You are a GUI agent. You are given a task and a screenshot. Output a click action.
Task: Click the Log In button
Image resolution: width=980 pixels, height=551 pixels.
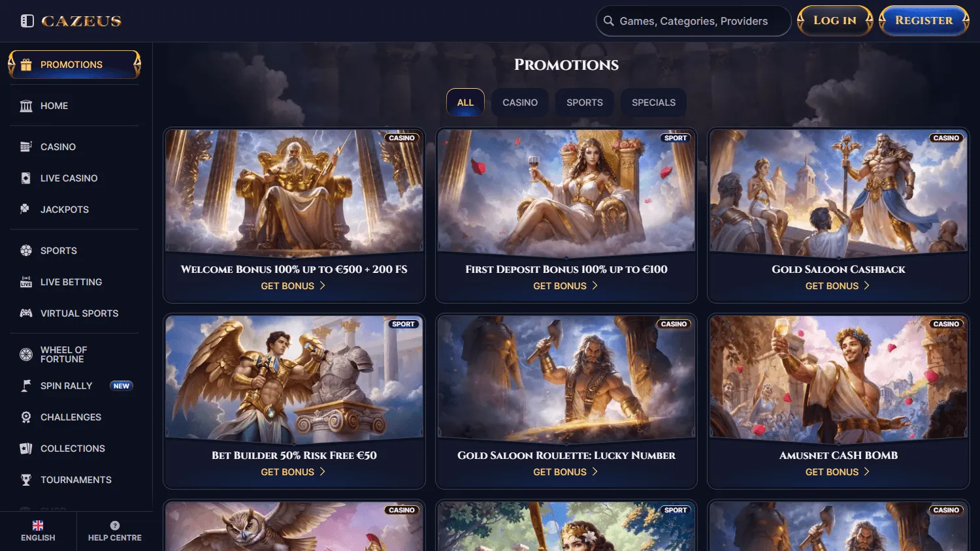(x=835, y=20)
